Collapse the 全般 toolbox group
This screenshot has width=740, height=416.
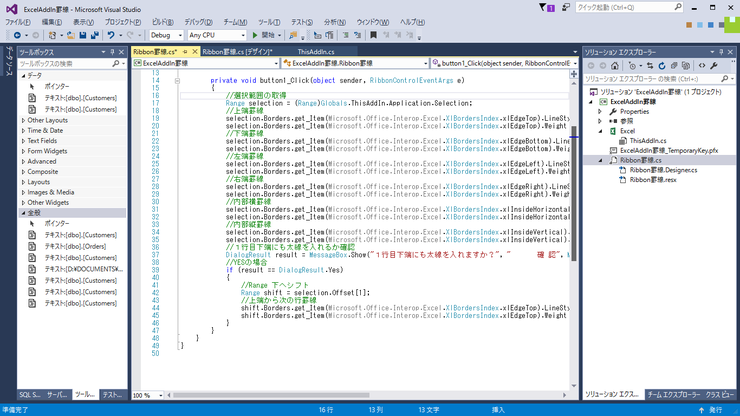coord(23,213)
